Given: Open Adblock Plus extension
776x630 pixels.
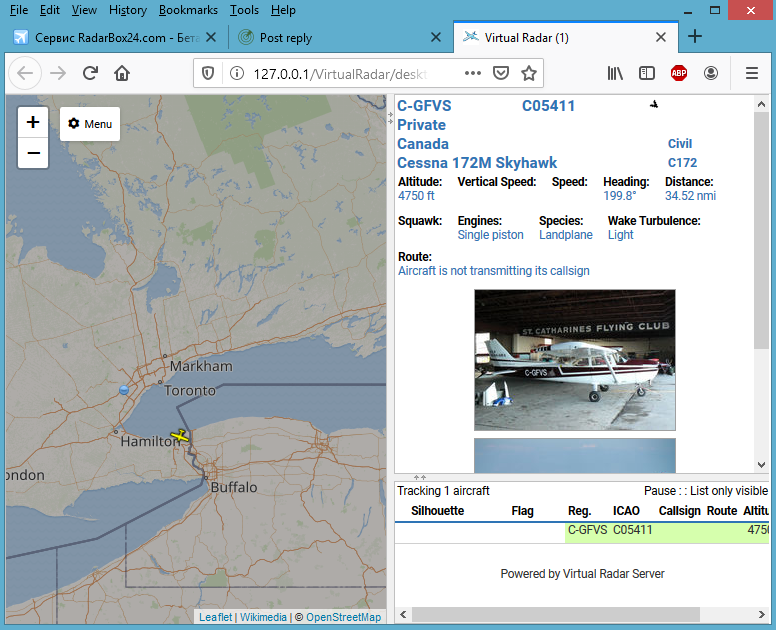Looking at the screenshot, I should [x=679, y=73].
